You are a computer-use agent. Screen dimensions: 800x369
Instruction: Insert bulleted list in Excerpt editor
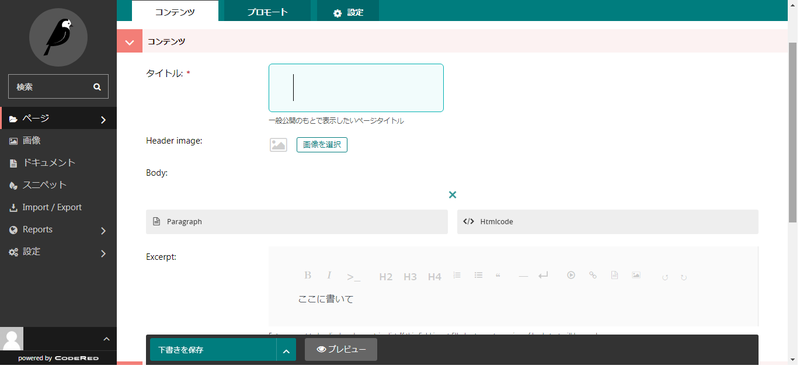click(478, 275)
